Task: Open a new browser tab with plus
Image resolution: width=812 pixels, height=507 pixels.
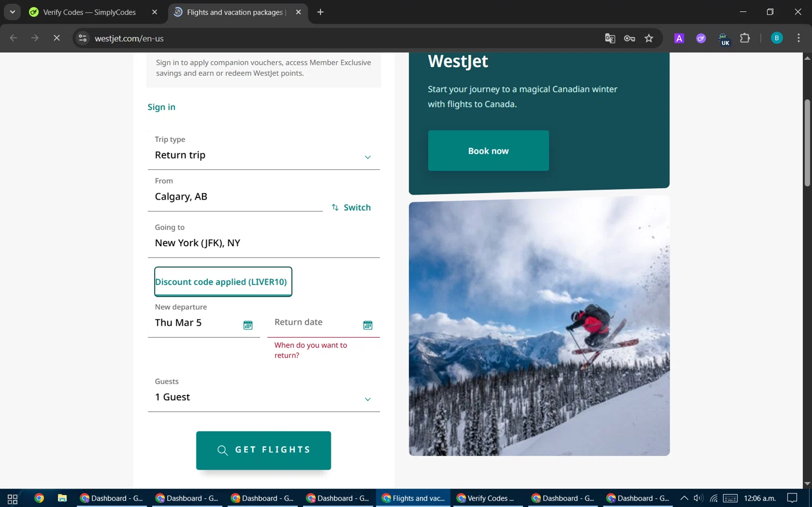Action: (x=320, y=12)
